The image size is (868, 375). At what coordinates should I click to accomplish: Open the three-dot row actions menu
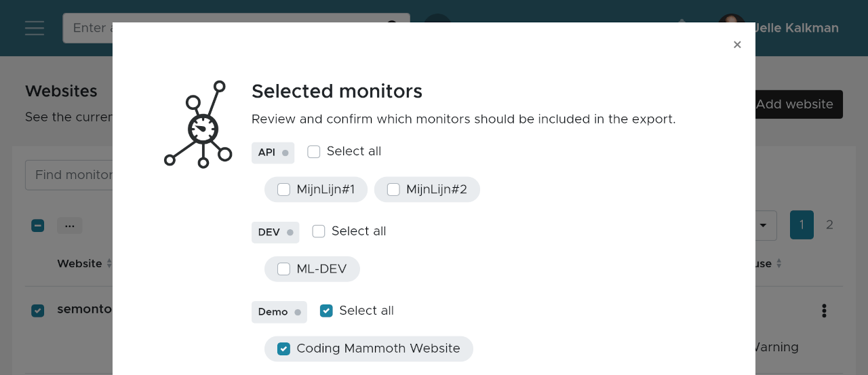click(x=824, y=311)
